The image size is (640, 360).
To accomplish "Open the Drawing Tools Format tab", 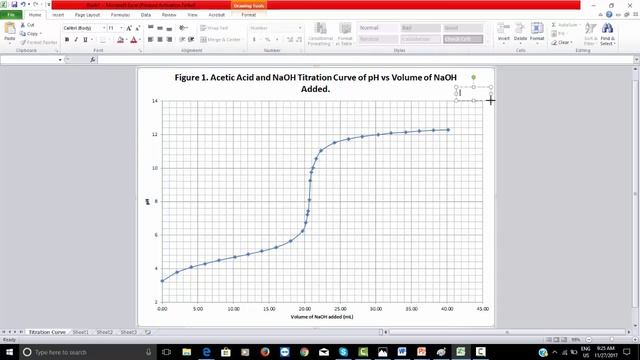I will (249, 15).
